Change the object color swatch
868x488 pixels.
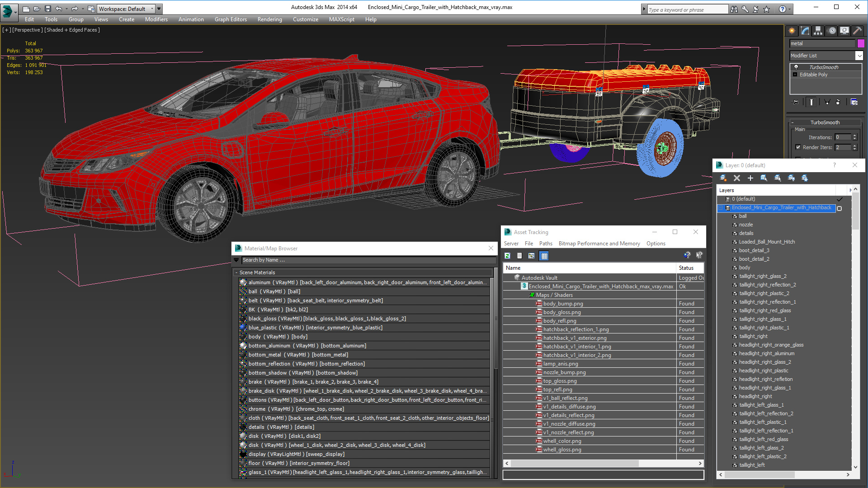(861, 43)
